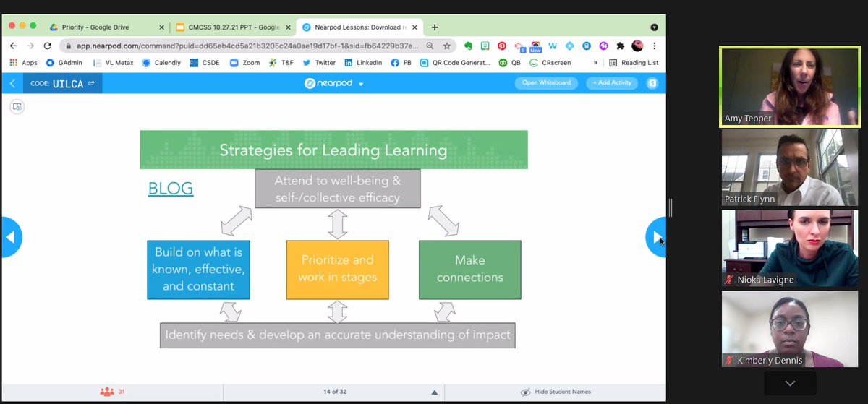Viewport: 868px width, 404px height.
Task: Click the 'Prioritize and work in stages' yellow box
Action: (x=337, y=270)
